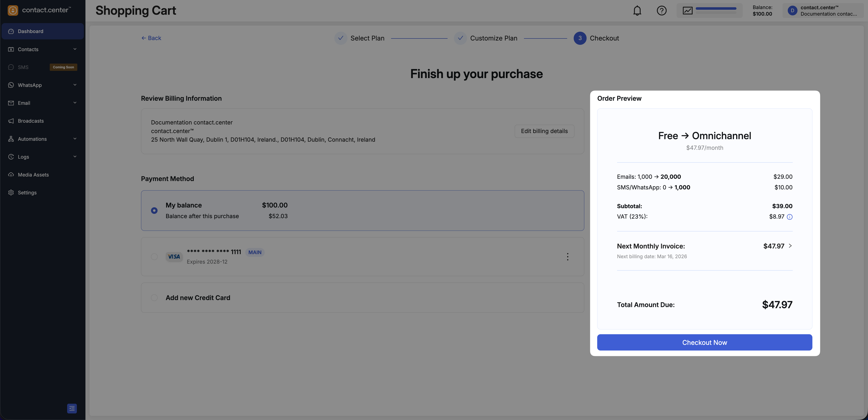Select the Visa card ending 1111

154,257
